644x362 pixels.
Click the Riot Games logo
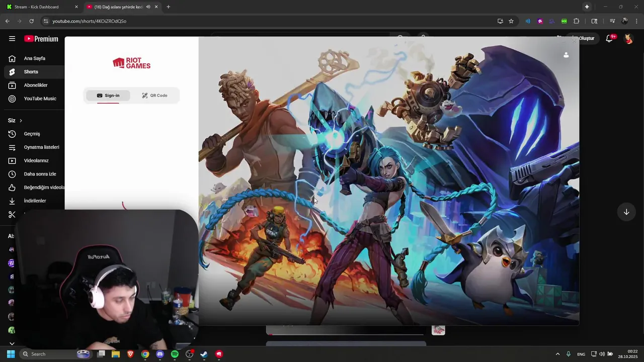131,63
